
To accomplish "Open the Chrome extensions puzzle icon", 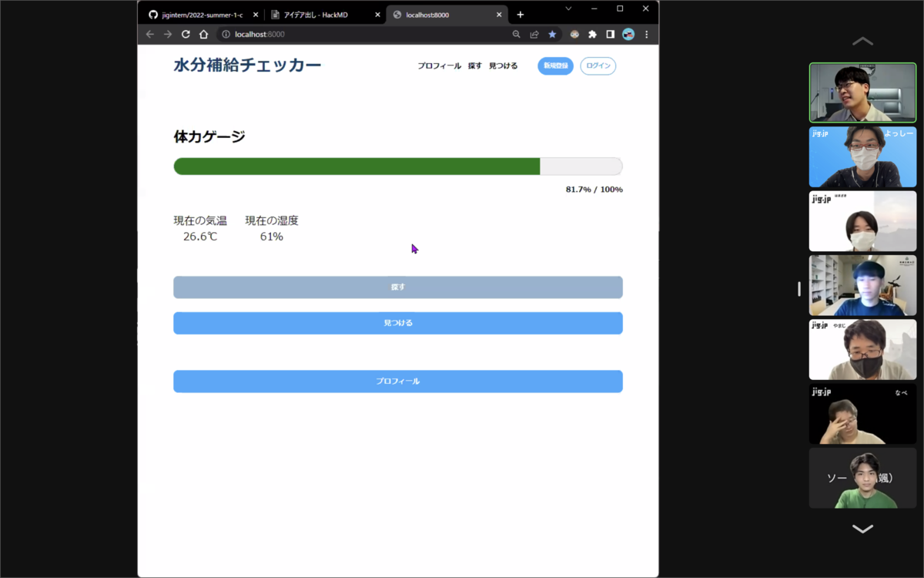I will pos(593,34).
